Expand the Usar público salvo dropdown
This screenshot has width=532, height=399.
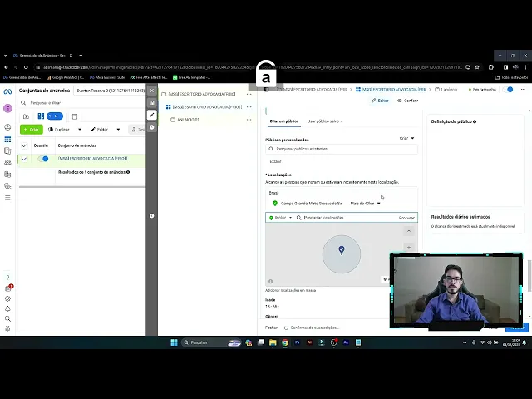click(325, 121)
